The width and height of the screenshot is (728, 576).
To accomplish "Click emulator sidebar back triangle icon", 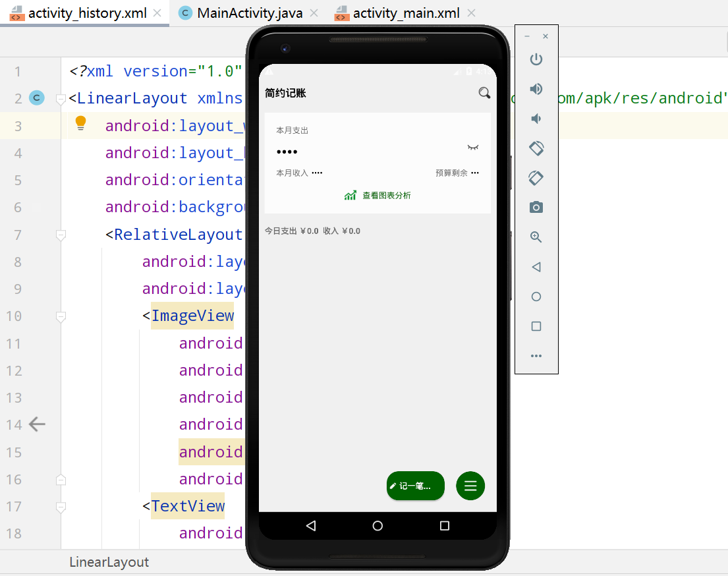I will (536, 267).
